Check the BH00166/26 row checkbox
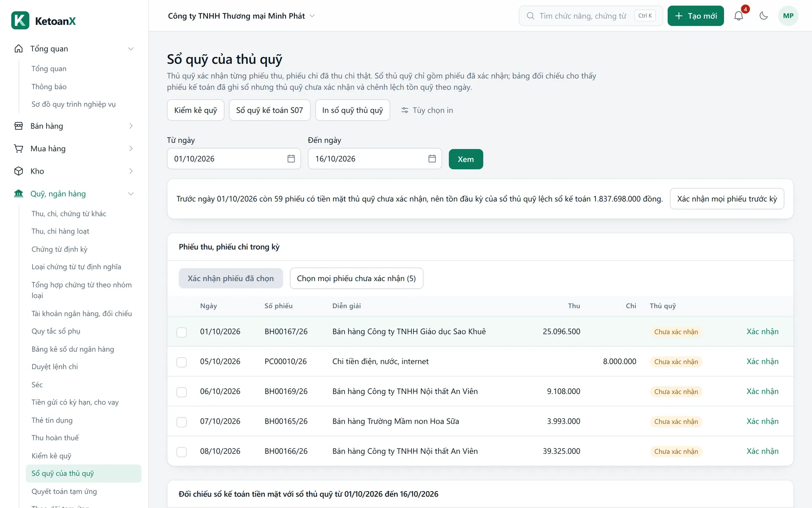812x508 pixels. click(x=181, y=452)
